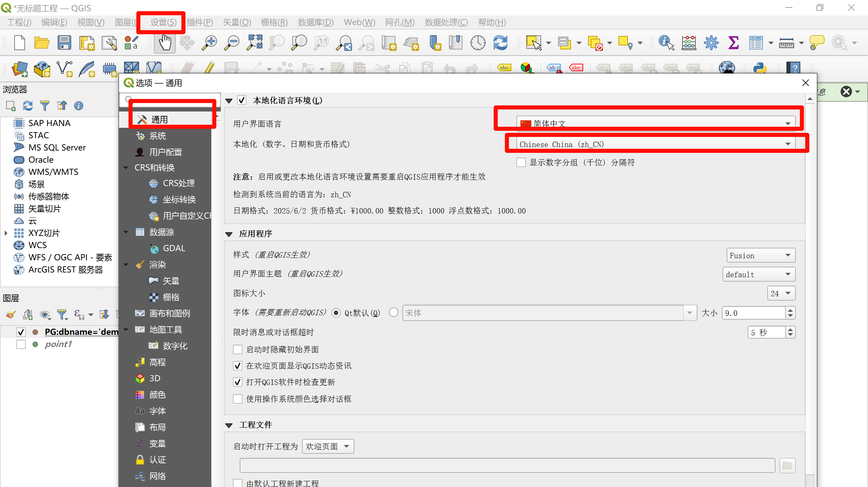Collapse the 应用程序 section triangle
Viewport: 868px width, 487px height.
pos(229,234)
